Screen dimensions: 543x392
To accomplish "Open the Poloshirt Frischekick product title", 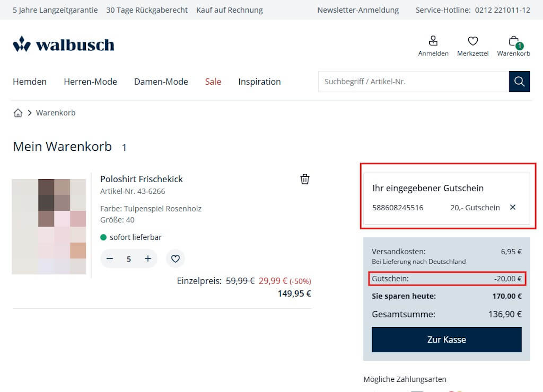I will 141,179.
